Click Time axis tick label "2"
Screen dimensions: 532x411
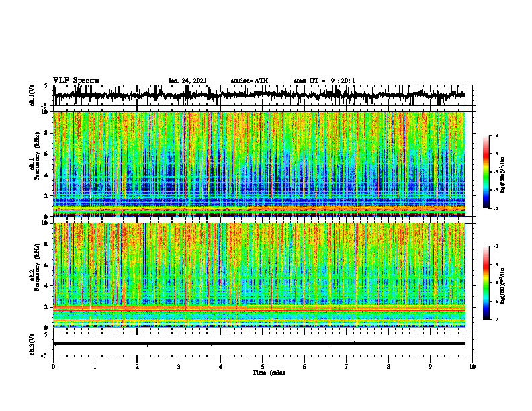click(x=137, y=367)
